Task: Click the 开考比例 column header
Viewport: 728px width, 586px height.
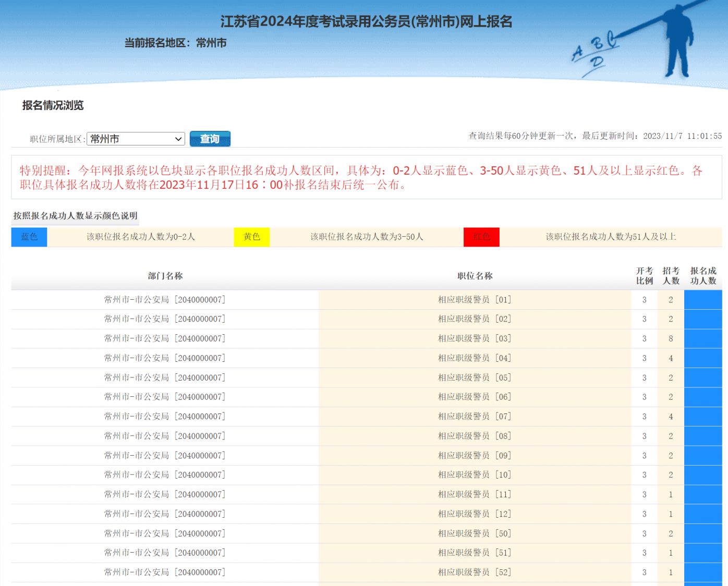Action: tap(645, 276)
